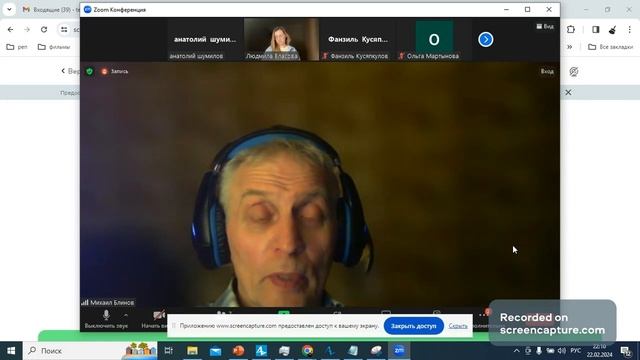Show next participants with the blue arrow

(485, 40)
